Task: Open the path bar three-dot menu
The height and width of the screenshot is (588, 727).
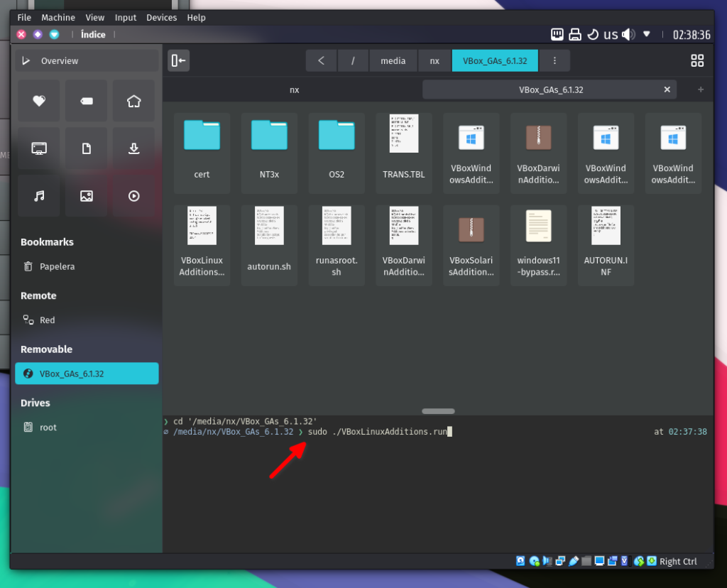Action: tap(554, 60)
